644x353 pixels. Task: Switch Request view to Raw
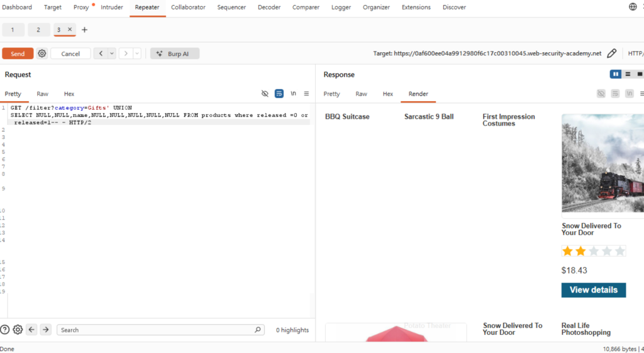click(42, 94)
